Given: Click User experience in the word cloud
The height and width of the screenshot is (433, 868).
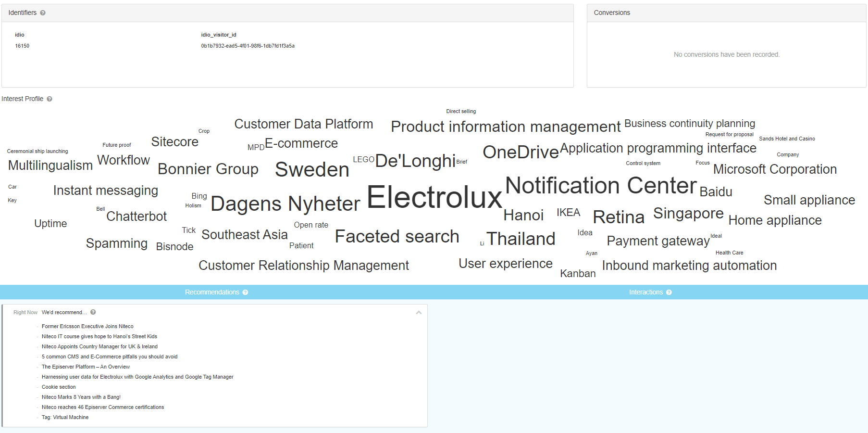Looking at the screenshot, I should [506, 264].
